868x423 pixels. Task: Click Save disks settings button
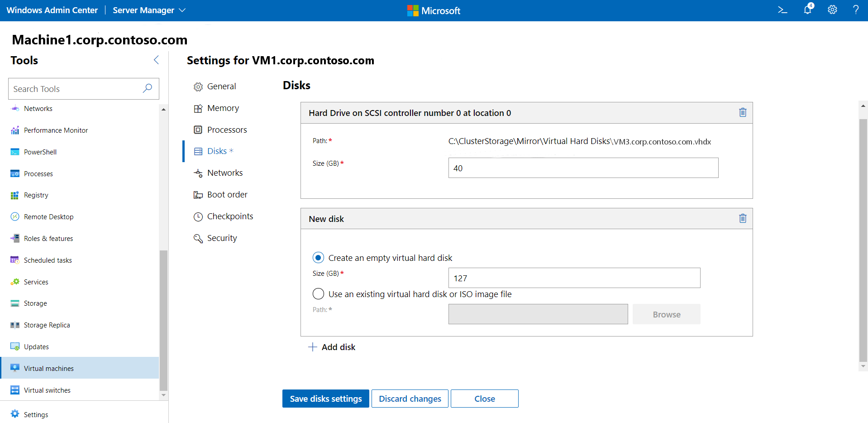coord(325,399)
